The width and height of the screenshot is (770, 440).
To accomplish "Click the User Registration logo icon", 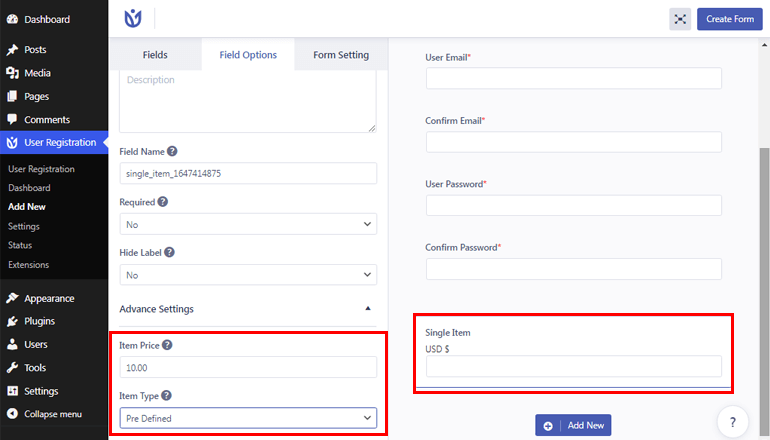I will pos(133,19).
